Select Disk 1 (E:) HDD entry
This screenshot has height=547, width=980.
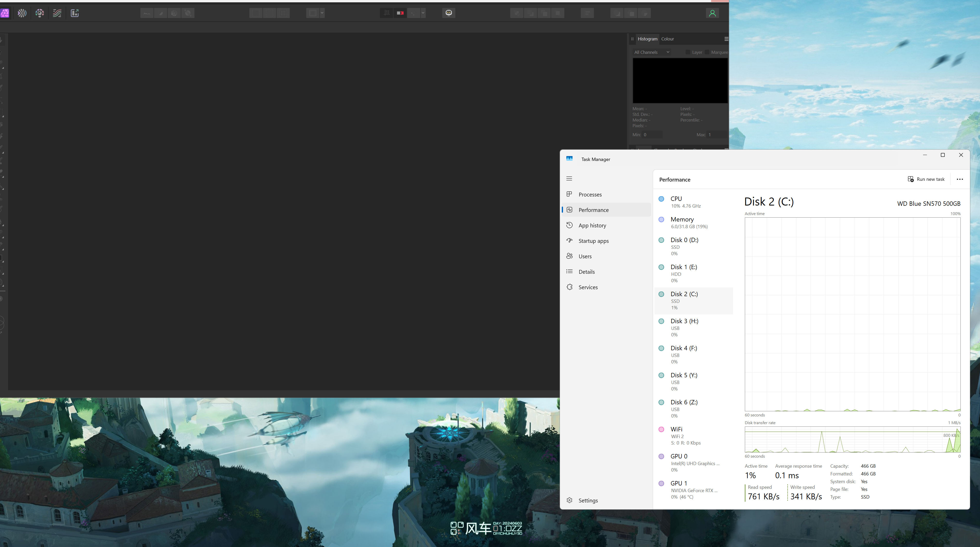[x=694, y=273]
